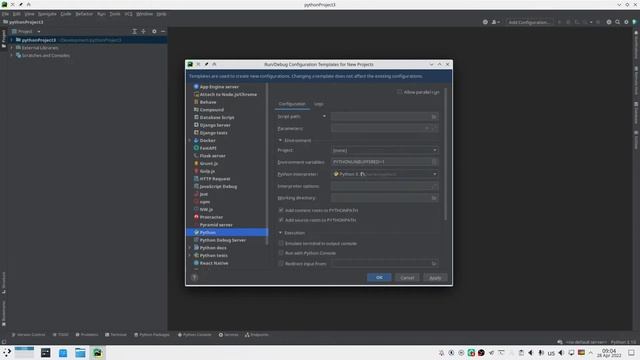Enable Redirect input from checkbox

281,264
